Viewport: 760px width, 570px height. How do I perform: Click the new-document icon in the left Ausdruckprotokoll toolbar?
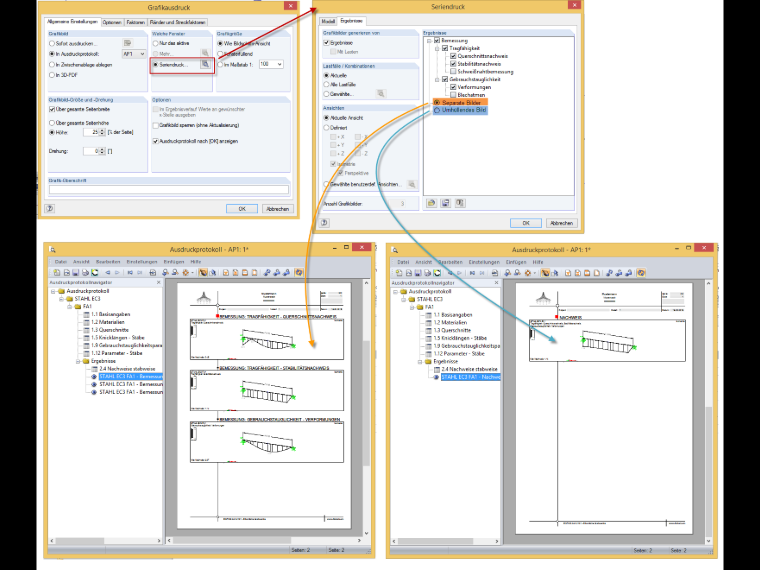coord(57,272)
